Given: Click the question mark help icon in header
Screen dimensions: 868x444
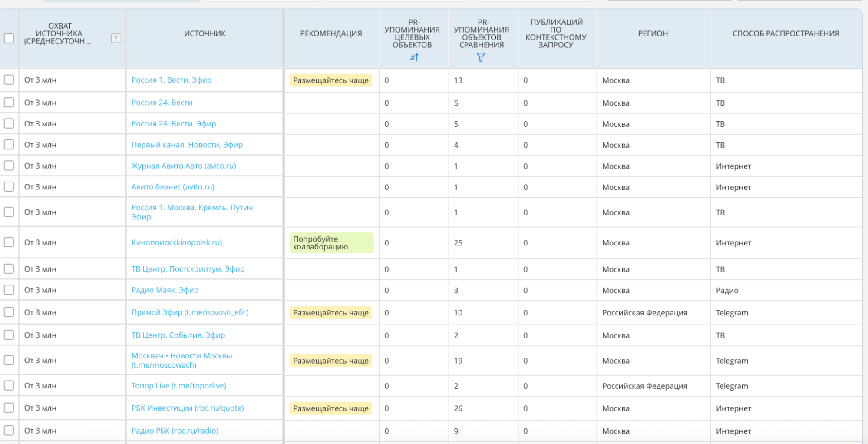Looking at the screenshot, I should coord(116,38).
